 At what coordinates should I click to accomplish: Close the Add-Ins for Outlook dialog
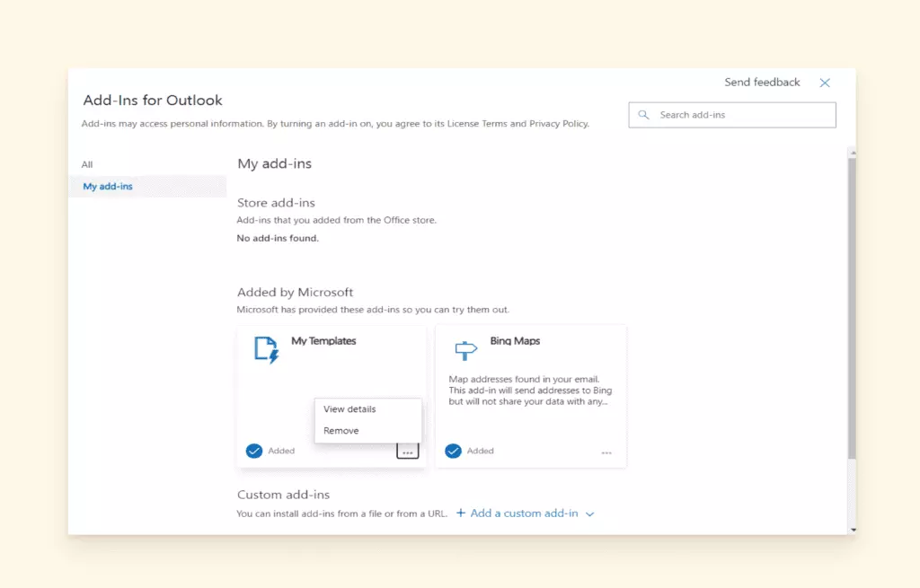(825, 83)
